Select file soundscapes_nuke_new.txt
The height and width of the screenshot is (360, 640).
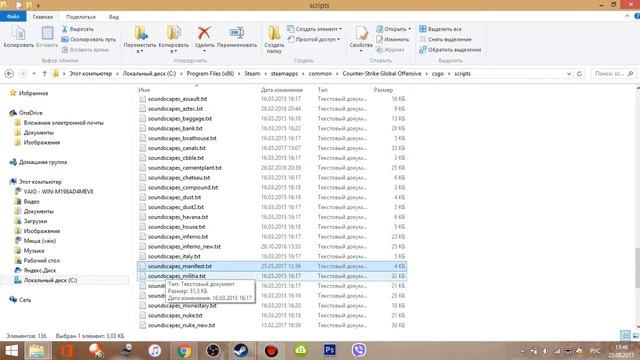[272, 325]
